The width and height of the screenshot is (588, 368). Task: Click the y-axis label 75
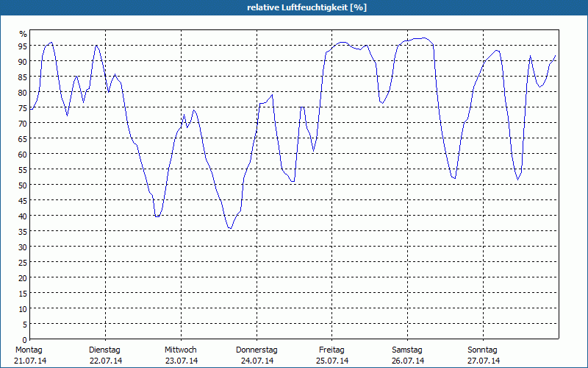23,108
